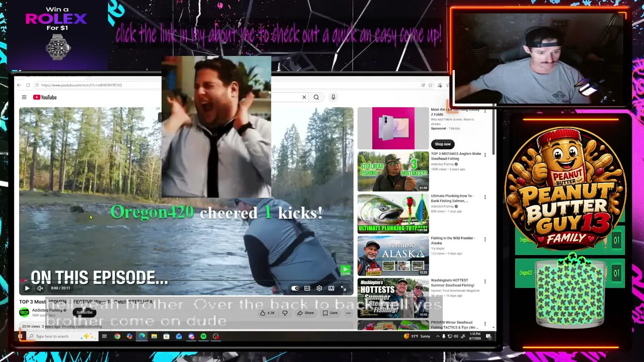
Task: Like the video showing 4.3K likes
Action: coord(267,313)
